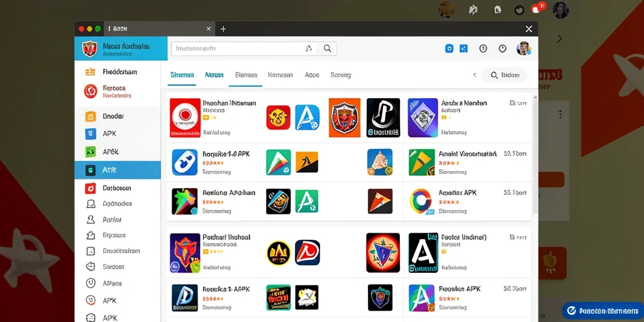Switch to the Sooaity tab
The image size is (644, 322).
[341, 75]
